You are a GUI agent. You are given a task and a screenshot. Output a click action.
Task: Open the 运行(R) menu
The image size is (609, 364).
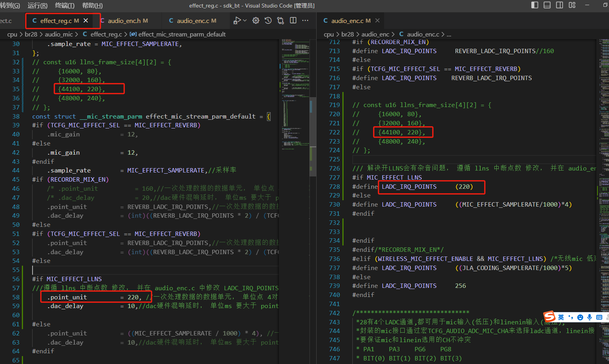pyautogui.click(x=37, y=6)
